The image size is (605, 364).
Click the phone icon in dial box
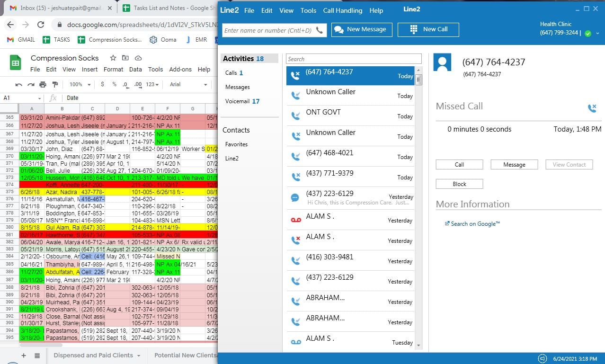(x=320, y=30)
